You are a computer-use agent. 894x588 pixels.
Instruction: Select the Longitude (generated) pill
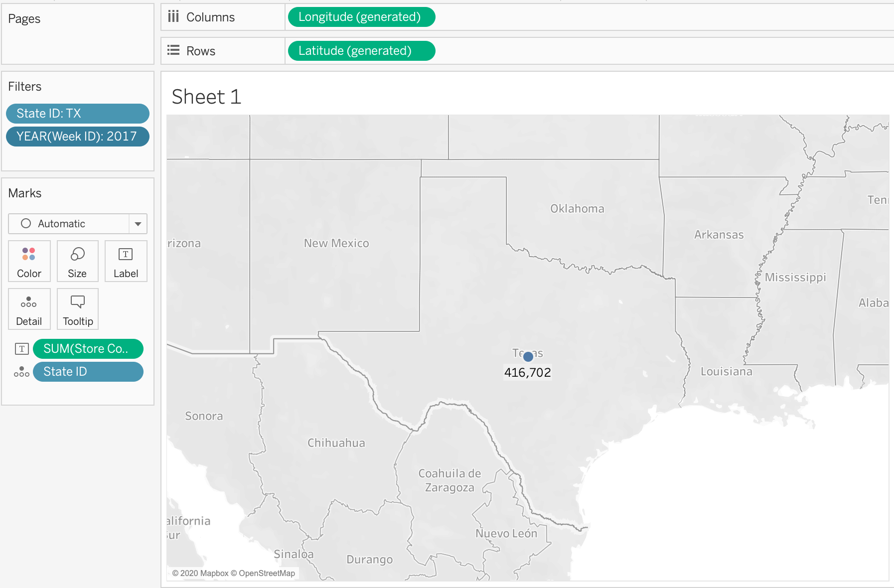[361, 16]
